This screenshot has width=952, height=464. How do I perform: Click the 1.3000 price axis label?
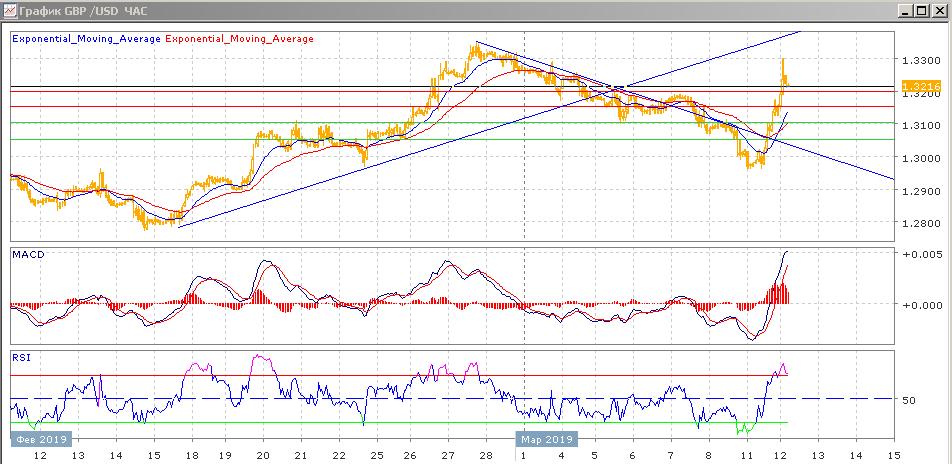point(918,158)
